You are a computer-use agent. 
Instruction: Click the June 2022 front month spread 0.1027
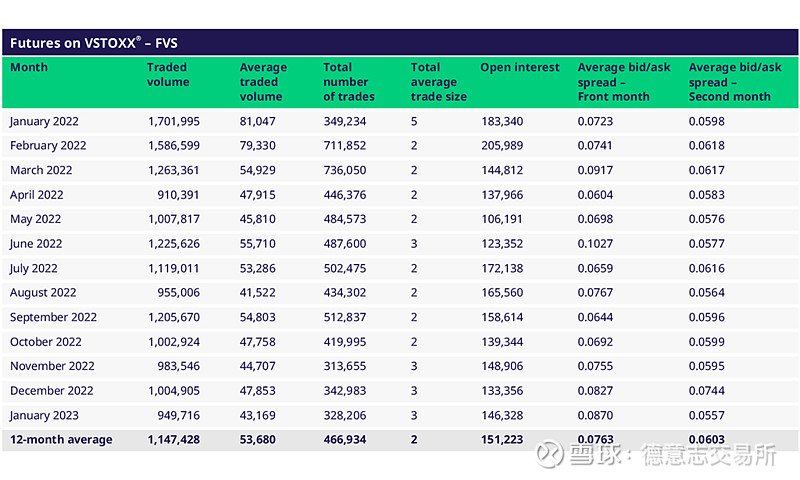click(599, 244)
